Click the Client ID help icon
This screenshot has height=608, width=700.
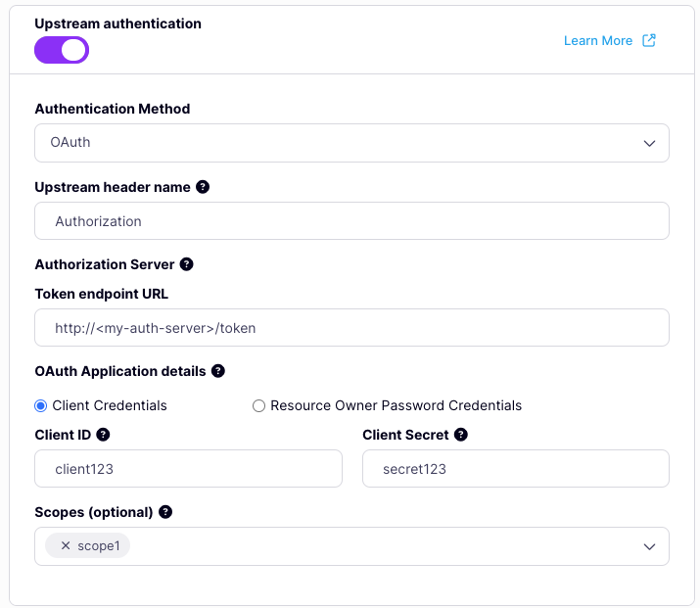(103, 435)
